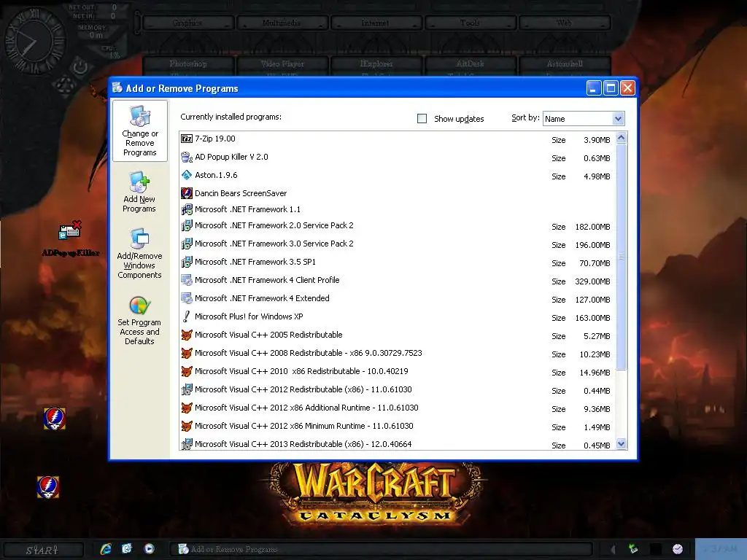Select the Aston.1.9.6 entry

[398, 175]
